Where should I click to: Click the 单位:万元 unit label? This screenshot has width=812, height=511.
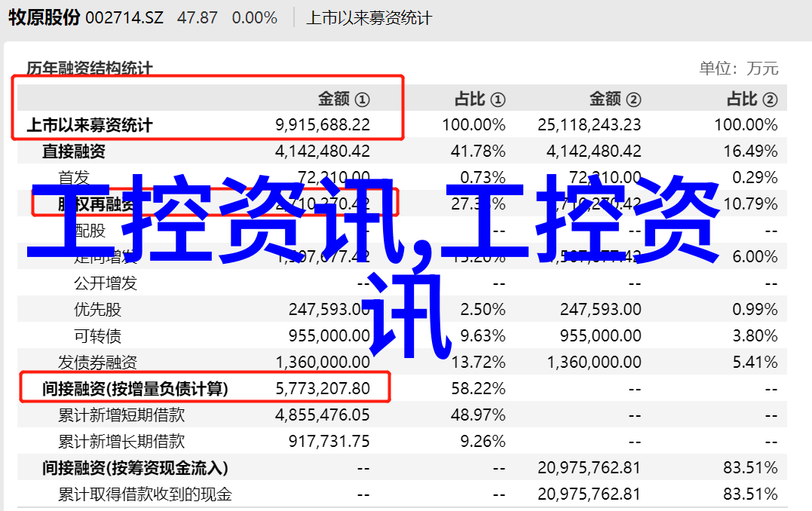pos(738,69)
